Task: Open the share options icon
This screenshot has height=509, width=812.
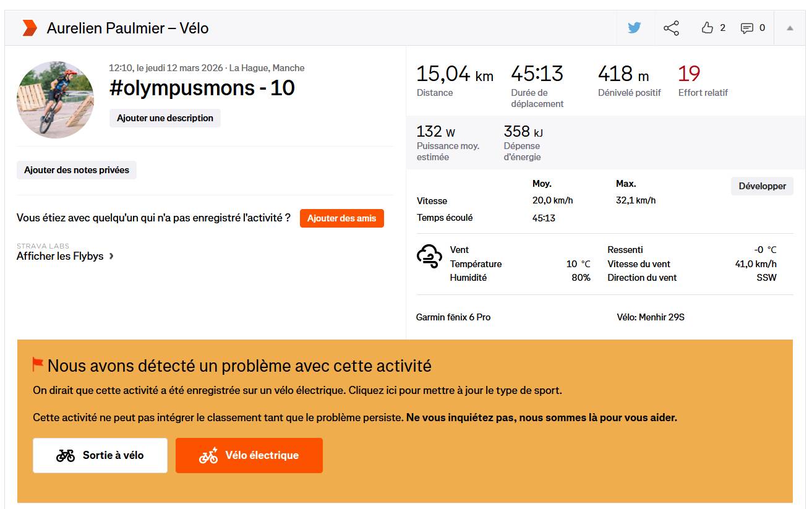Action: click(x=671, y=28)
